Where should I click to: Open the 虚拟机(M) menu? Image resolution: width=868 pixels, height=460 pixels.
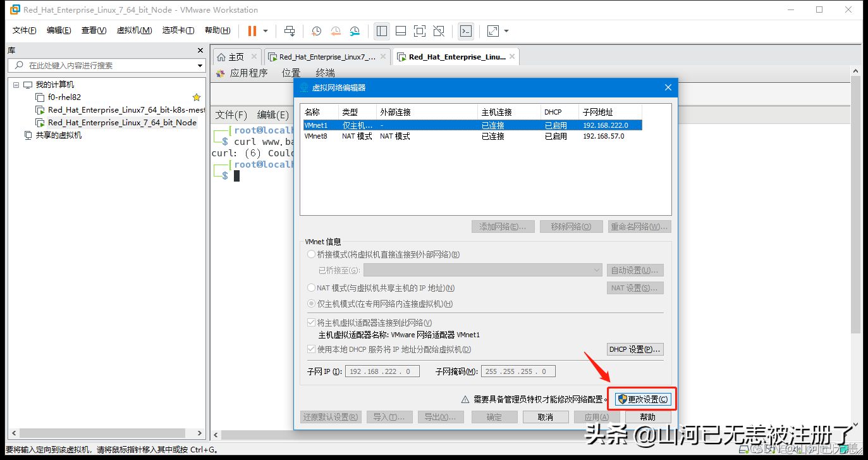pos(134,30)
